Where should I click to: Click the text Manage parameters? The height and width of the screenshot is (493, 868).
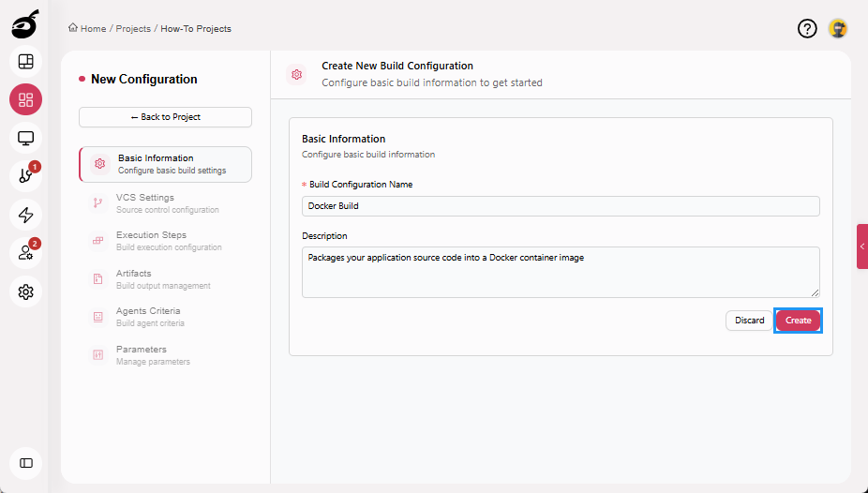153,361
